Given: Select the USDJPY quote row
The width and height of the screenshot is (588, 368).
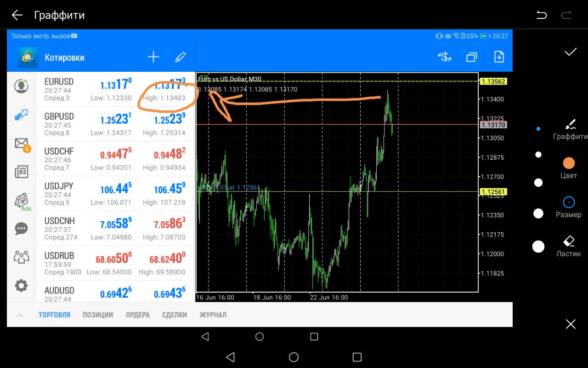Looking at the screenshot, I should pos(115,194).
